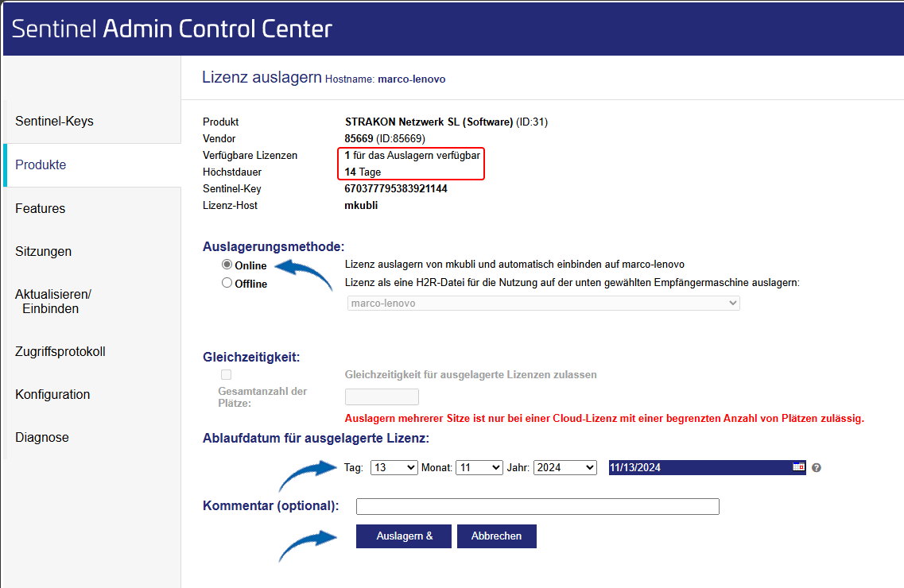Click the Kommentar (optional) text field
Viewport: 904px width, 588px height.
[x=537, y=506]
